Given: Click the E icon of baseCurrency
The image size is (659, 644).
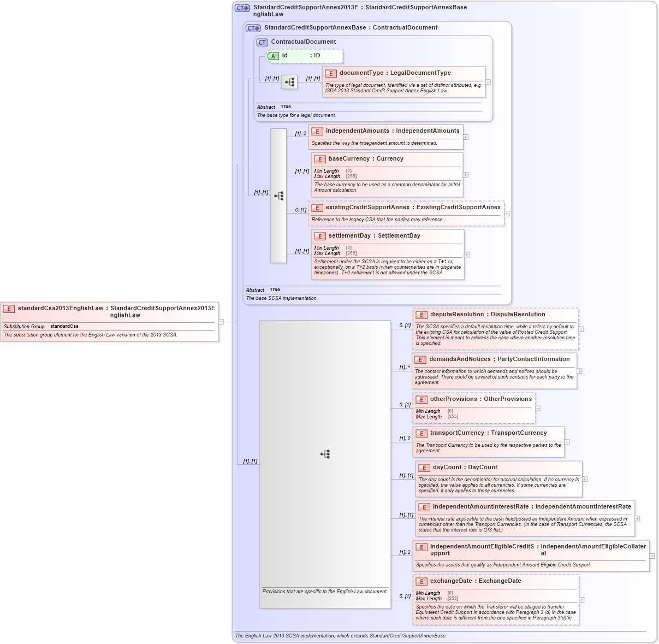Looking at the screenshot, I should (x=320, y=159).
